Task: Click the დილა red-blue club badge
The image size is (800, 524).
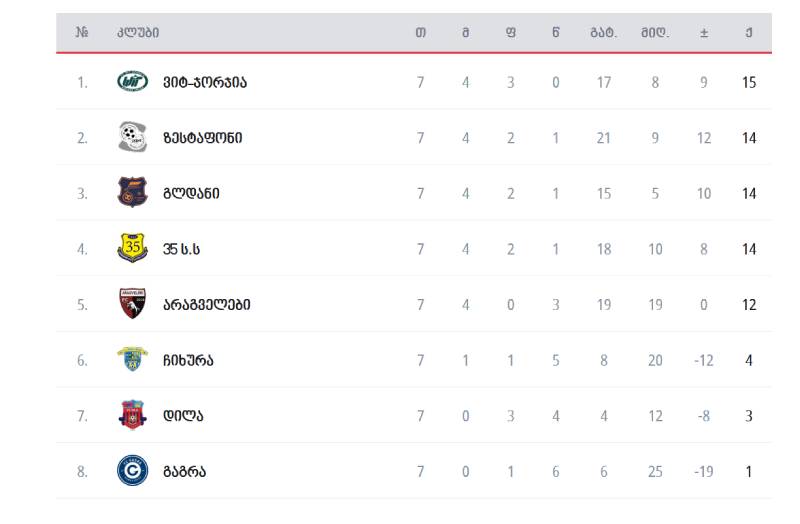Action: 133,415
